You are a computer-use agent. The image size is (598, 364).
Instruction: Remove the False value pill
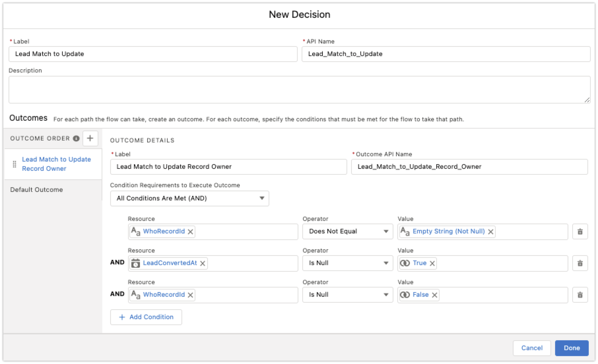tap(434, 295)
